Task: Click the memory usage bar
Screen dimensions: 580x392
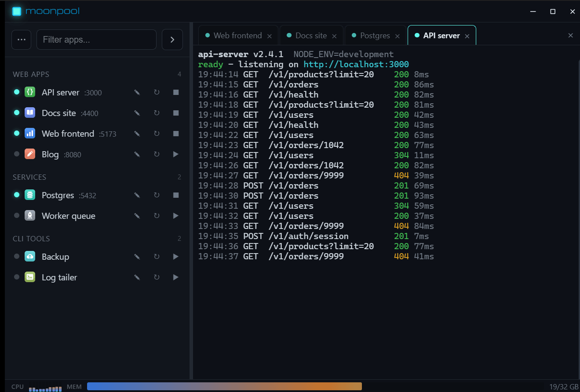Action: coord(224,386)
